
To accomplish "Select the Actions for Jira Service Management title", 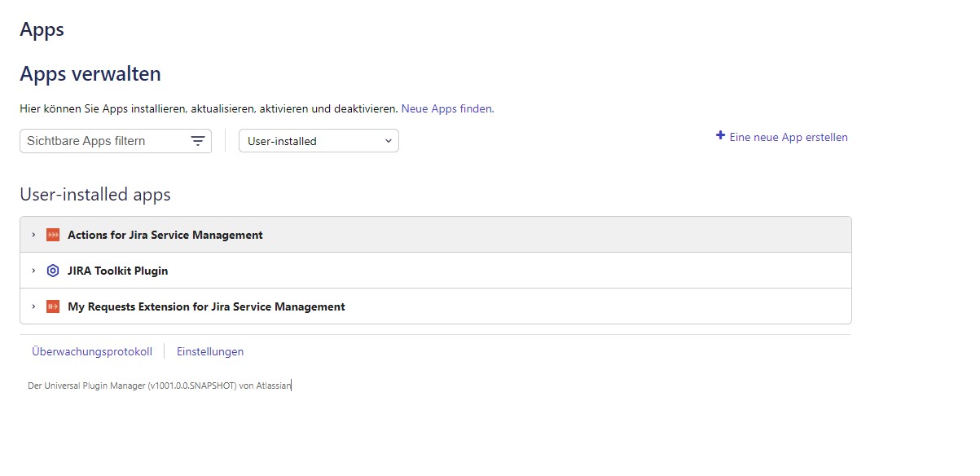I will click(165, 235).
